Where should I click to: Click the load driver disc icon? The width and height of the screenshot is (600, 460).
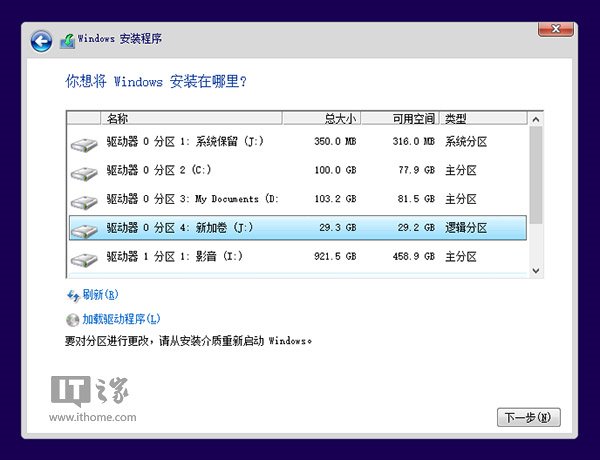point(72,320)
